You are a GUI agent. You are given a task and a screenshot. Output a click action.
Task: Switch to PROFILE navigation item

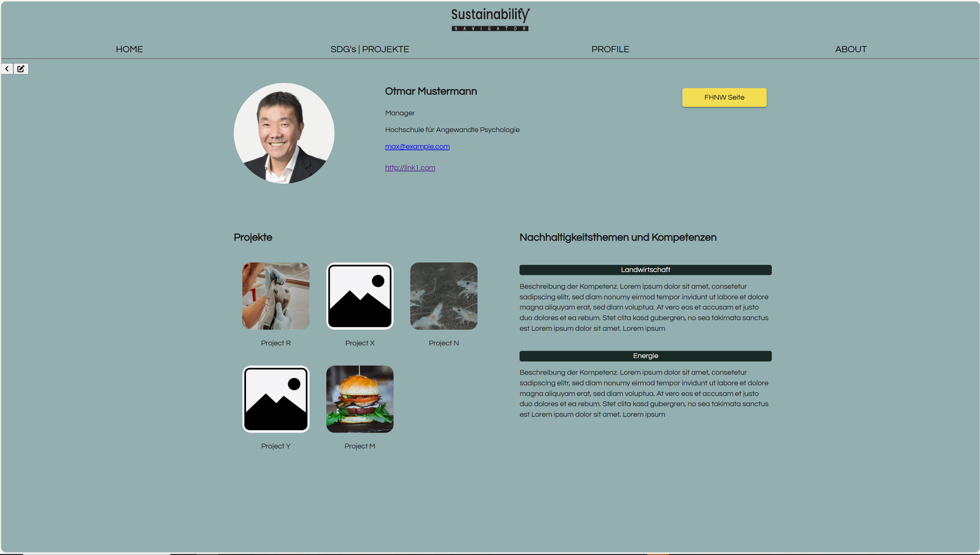(x=610, y=49)
